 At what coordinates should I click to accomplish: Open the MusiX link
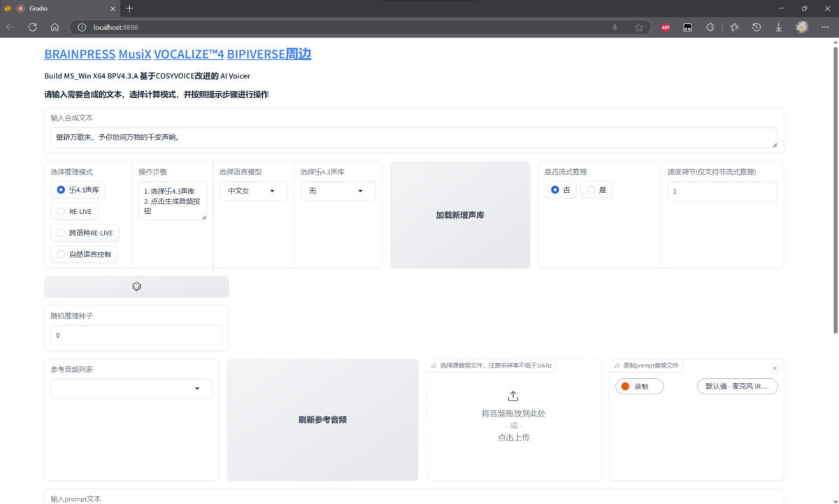coord(134,54)
